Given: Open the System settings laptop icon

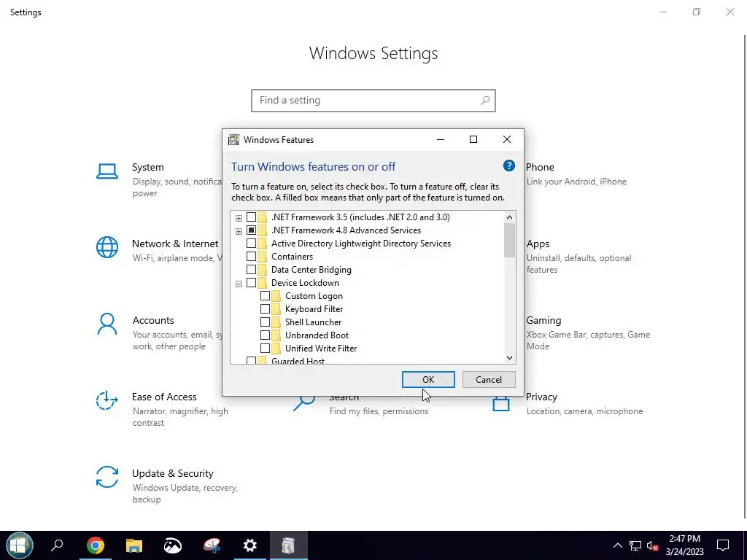Looking at the screenshot, I should 107,171.
